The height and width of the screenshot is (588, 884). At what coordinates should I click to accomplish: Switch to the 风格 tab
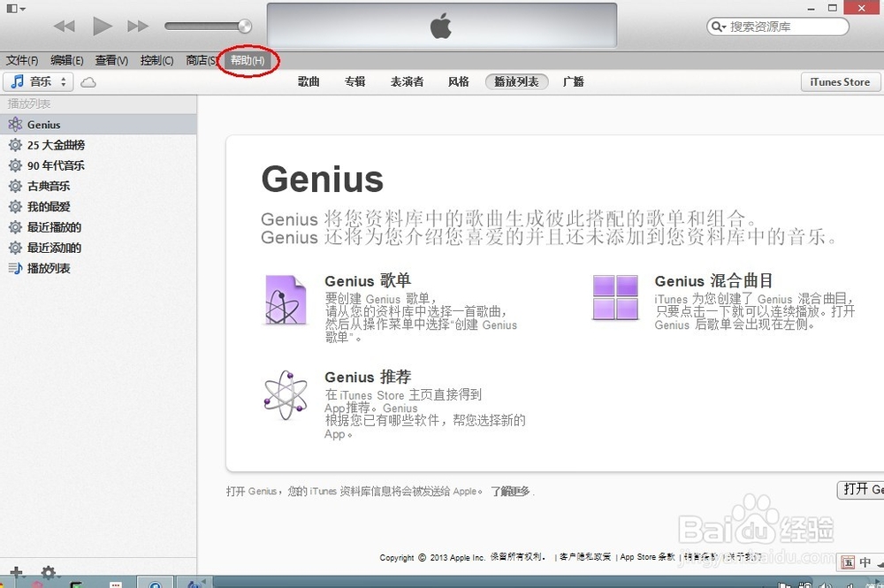click(x=458, y=81)
